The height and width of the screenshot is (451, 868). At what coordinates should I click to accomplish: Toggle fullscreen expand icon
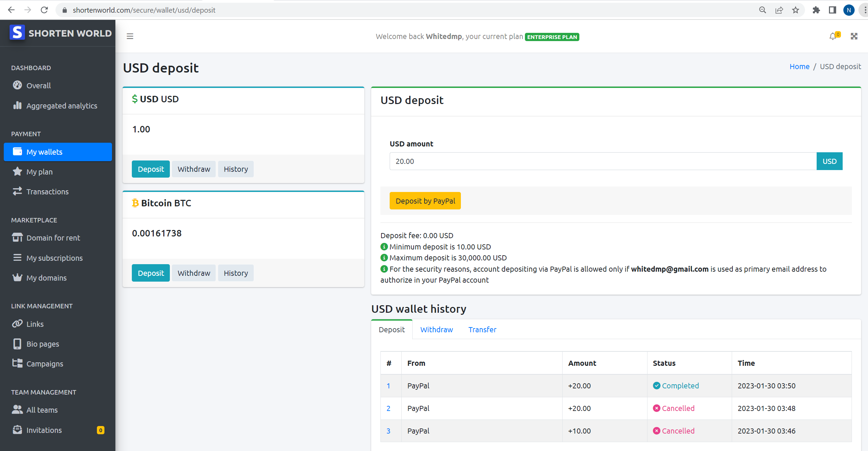pyautogui.click(x=854, y=36)
